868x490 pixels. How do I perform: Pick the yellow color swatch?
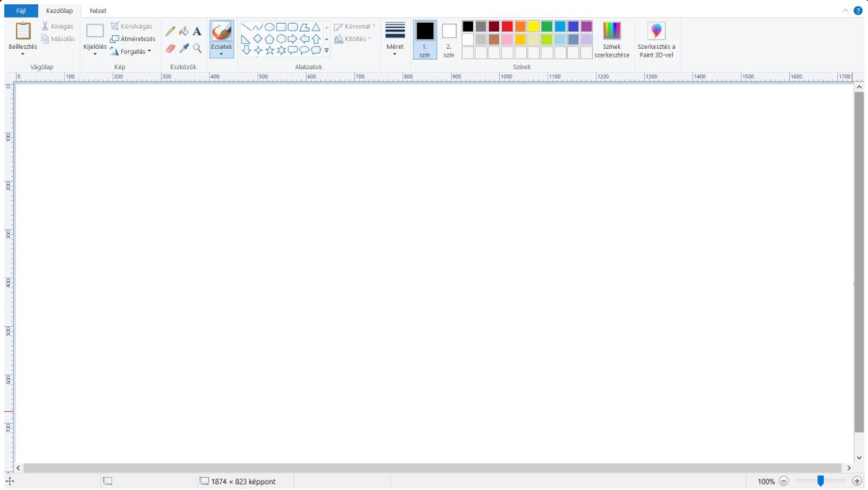(533, 27)
